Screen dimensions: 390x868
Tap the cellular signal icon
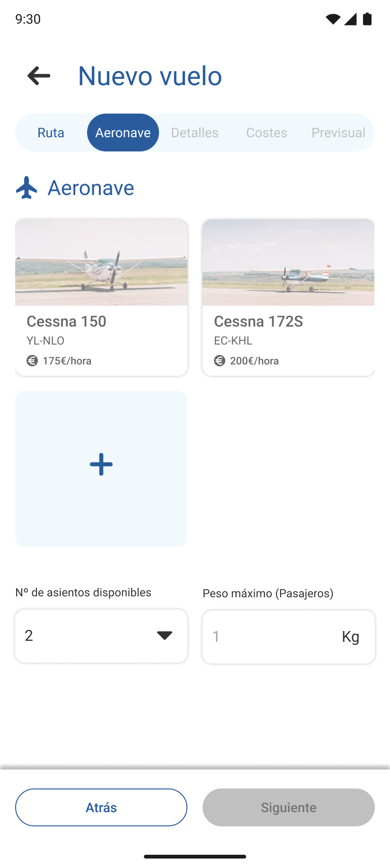click(x=350, y=19)
